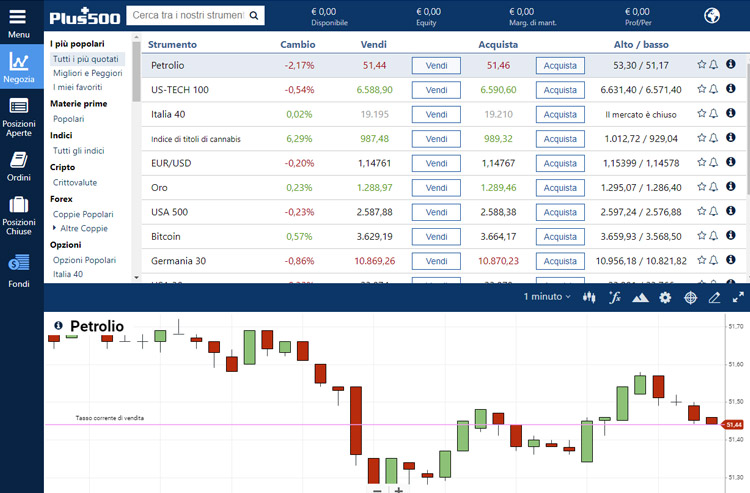Click chart zoom in plus button
750x493 pixels.
[x=398, y=490]
